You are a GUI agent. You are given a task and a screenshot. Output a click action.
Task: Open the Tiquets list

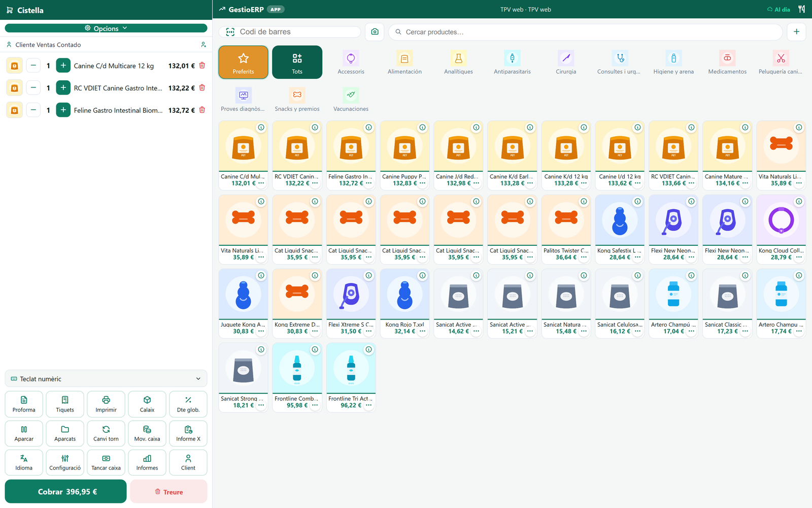(x=65, y=404)
